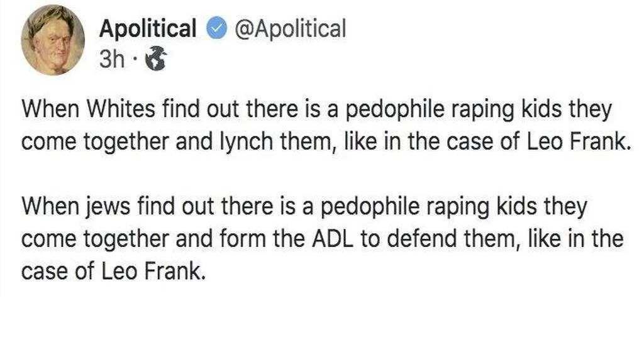Screen dimensions: 644x347
Task: Click the '@Apolitical' account handle
Action: (289, 29)
